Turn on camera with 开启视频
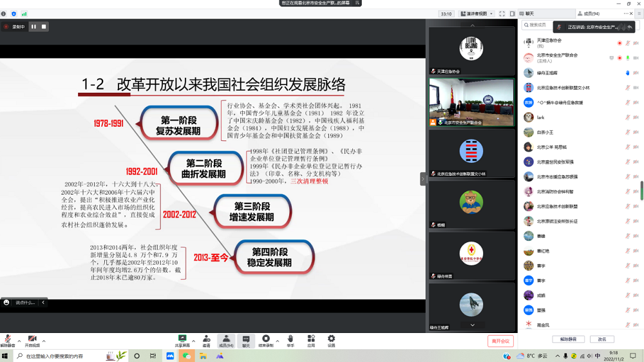This screenshot has width=644, height=362. (x=32, y=339)
